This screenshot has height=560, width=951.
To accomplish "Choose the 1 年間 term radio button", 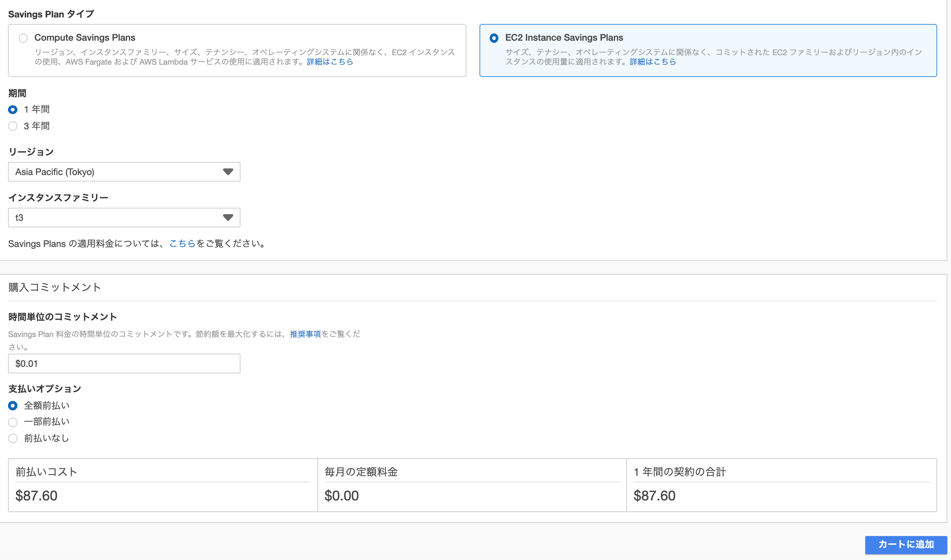I will 13,110.
